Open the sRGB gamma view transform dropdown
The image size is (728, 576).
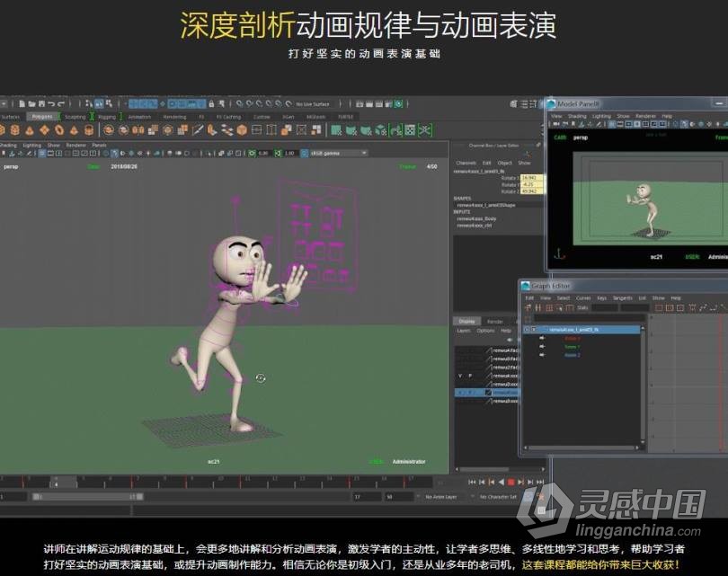(338, 153)
